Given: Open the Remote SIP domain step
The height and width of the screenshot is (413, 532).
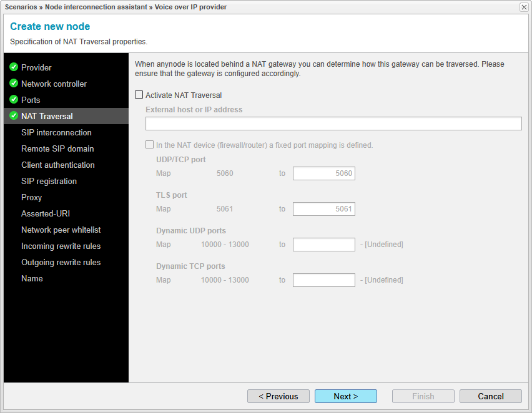Looking at the screenshot, I should [56, 148].
